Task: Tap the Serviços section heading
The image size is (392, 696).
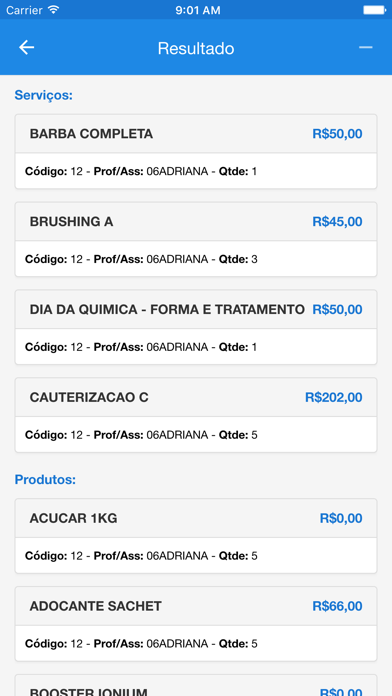Action: (44, 95)
